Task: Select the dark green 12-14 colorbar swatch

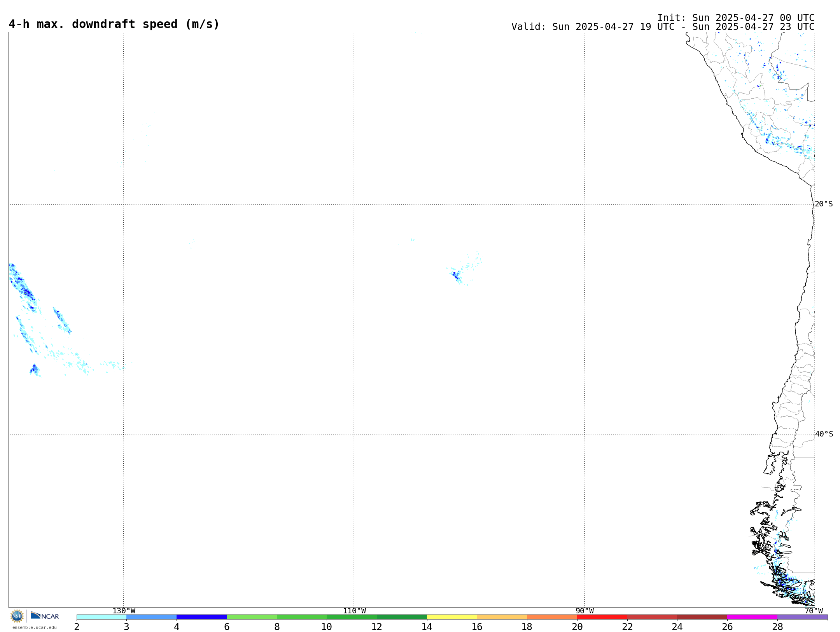Action: [402, 617]
